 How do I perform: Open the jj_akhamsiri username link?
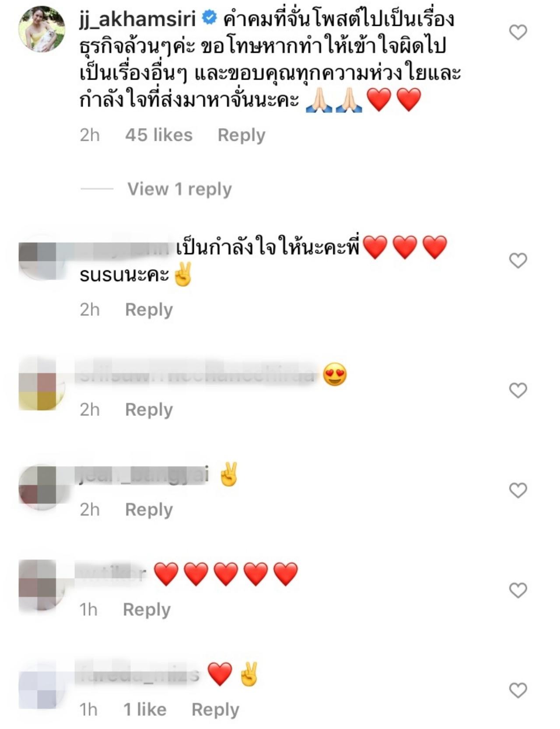137,19
